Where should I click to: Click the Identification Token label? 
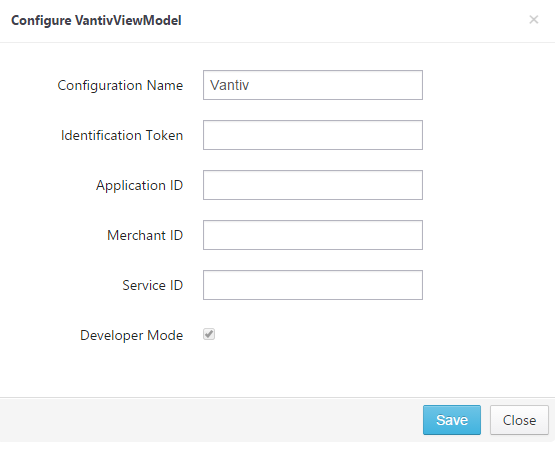pos(122,135)
